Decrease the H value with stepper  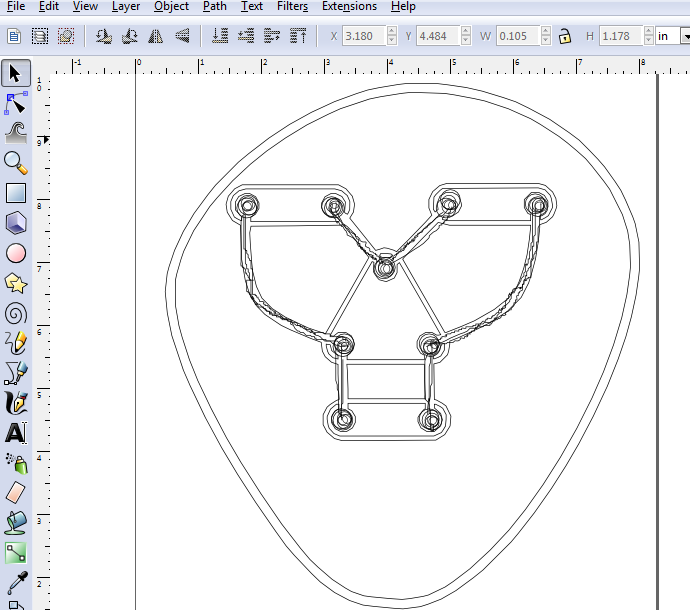[649, 40]
